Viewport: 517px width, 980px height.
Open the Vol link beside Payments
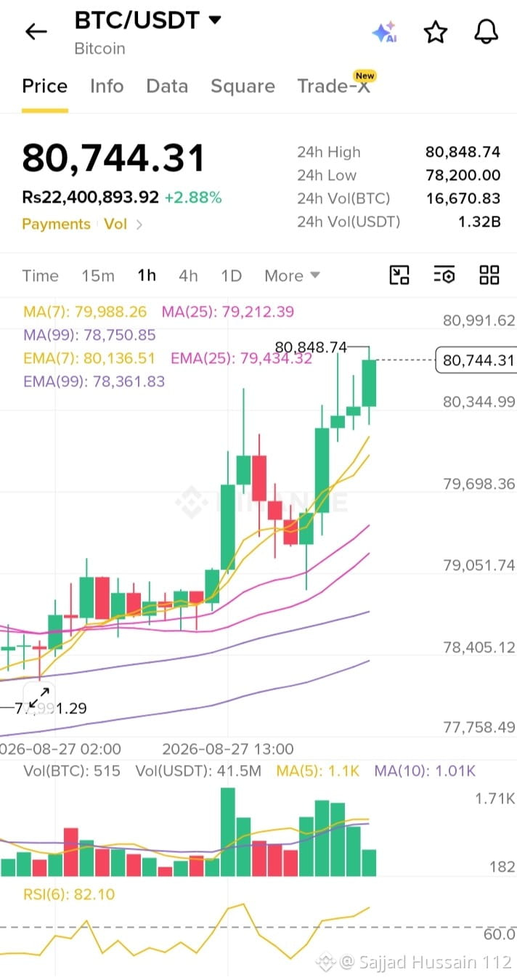[x=115, y=224]
